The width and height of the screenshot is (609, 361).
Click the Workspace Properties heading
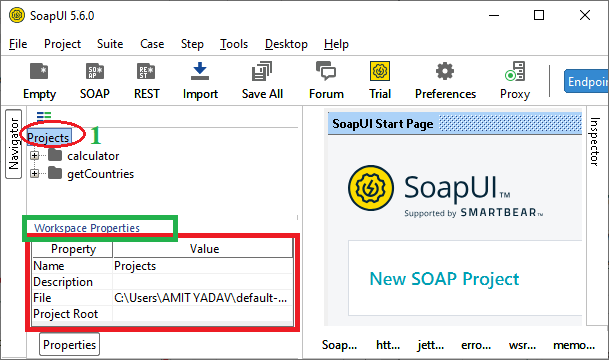pos(87,228)
